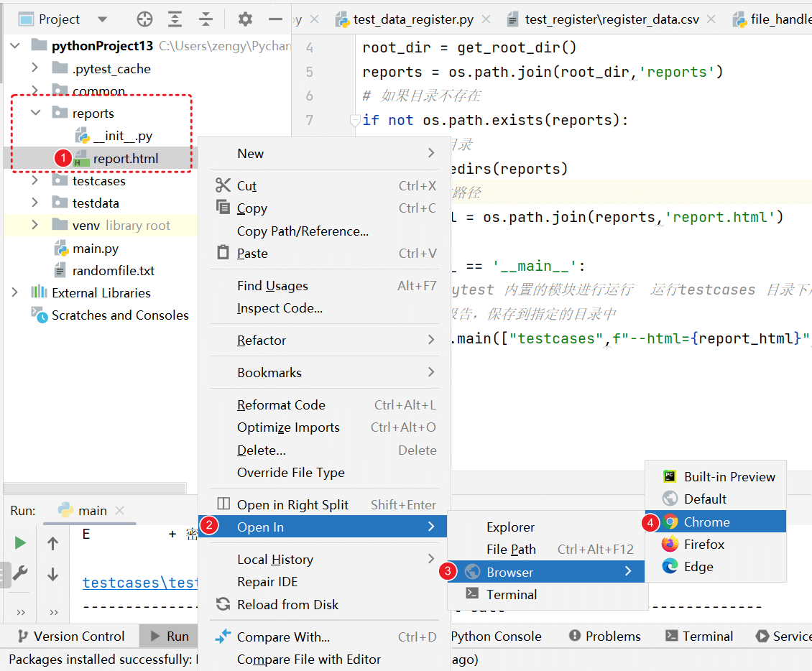Screen dimensions: 812x671
Task: Select __init__.py in reports folder
Action: [114, 136]
